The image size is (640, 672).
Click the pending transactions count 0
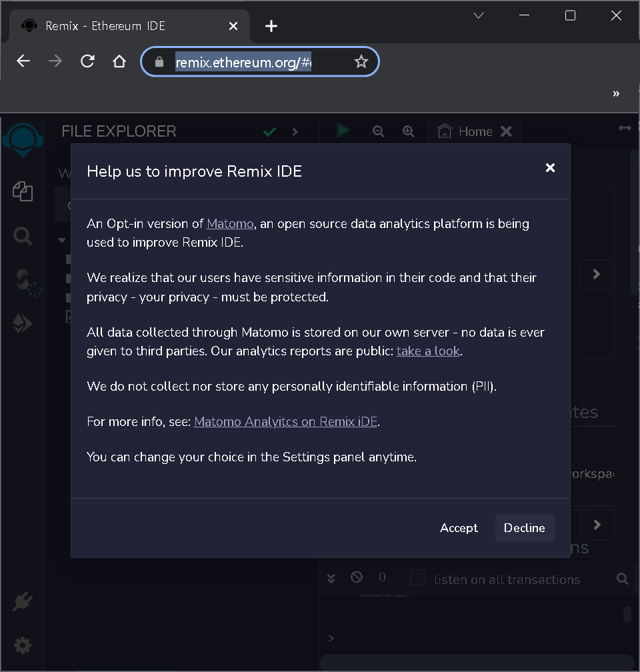pos(382,577)
